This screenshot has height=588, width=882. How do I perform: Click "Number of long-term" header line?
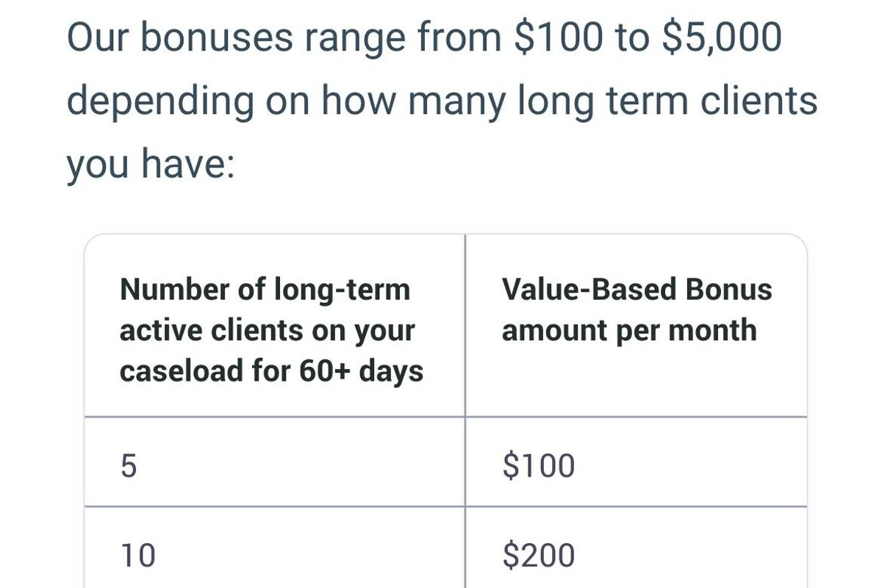click(265, 290)
